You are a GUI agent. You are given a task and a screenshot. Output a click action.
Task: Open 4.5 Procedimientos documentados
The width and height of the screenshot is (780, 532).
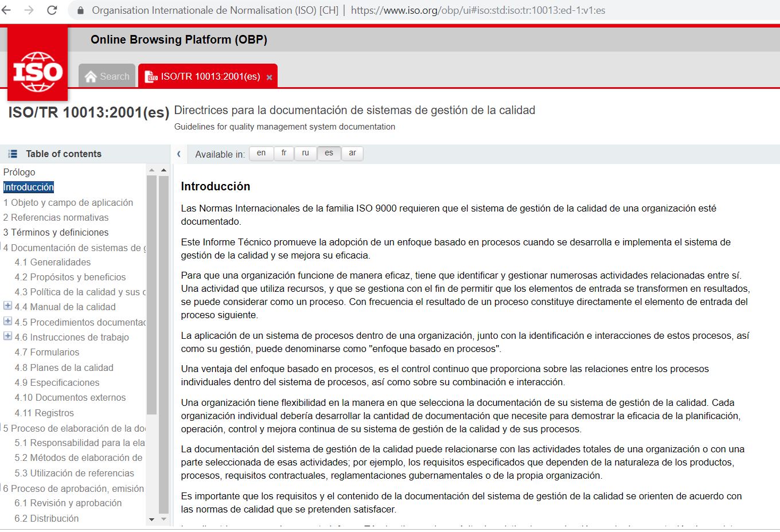point(80,322)
